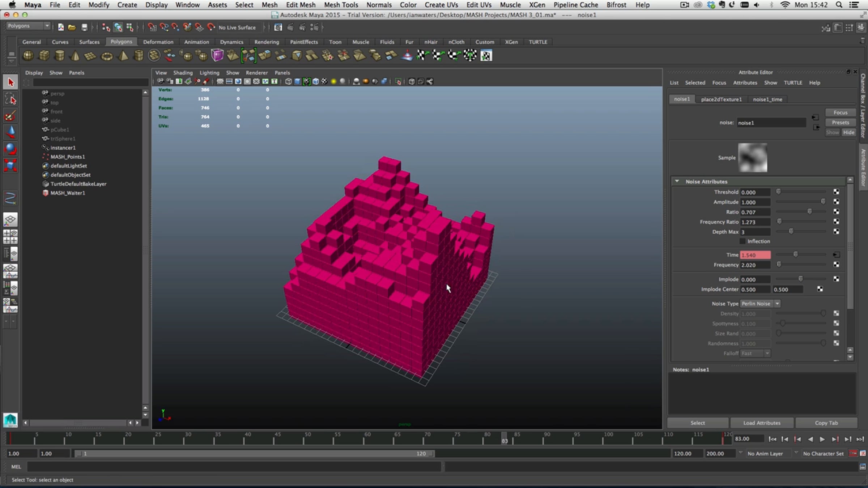Toggle Implode texture map button
The image size is (868, 488).
click(x=836, y=279)
